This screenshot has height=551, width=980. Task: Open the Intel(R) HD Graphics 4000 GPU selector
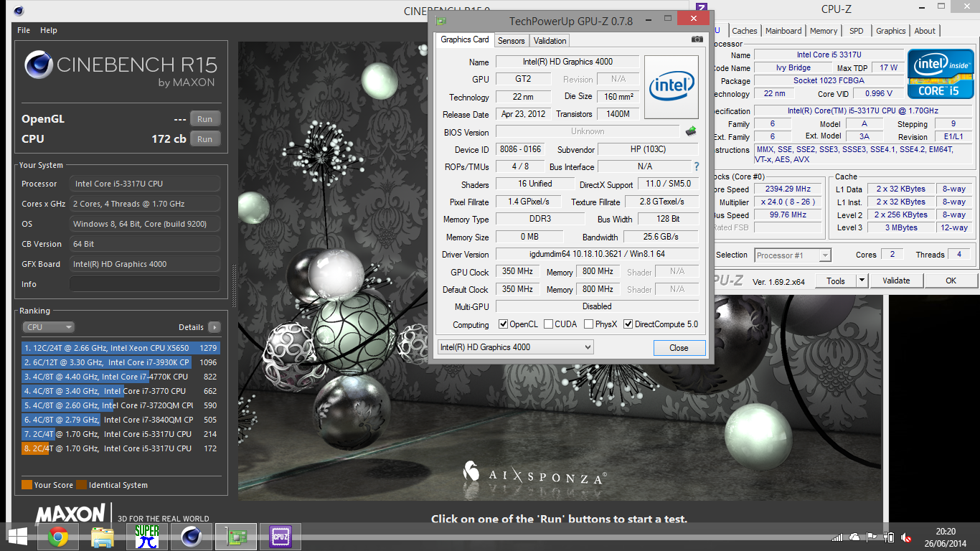click(514, 347)
